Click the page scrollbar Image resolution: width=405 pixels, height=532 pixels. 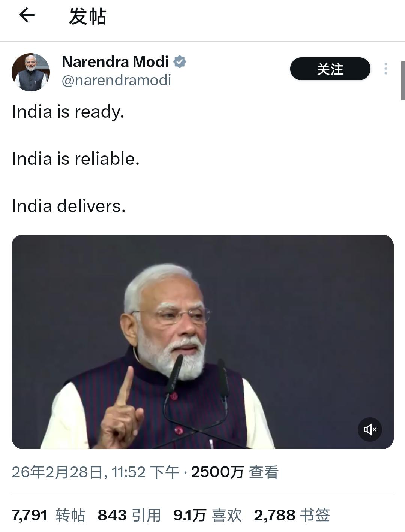click(x=403, y=81)
